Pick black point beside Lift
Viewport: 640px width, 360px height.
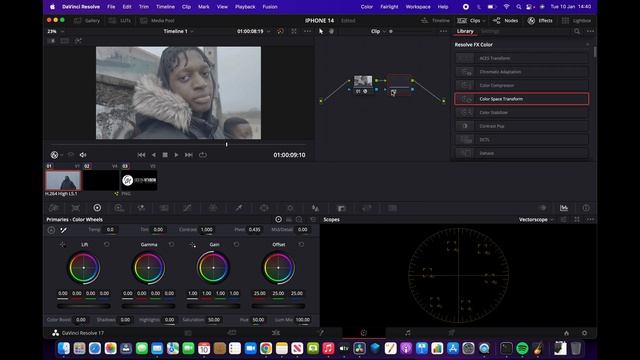pos(62,244)
